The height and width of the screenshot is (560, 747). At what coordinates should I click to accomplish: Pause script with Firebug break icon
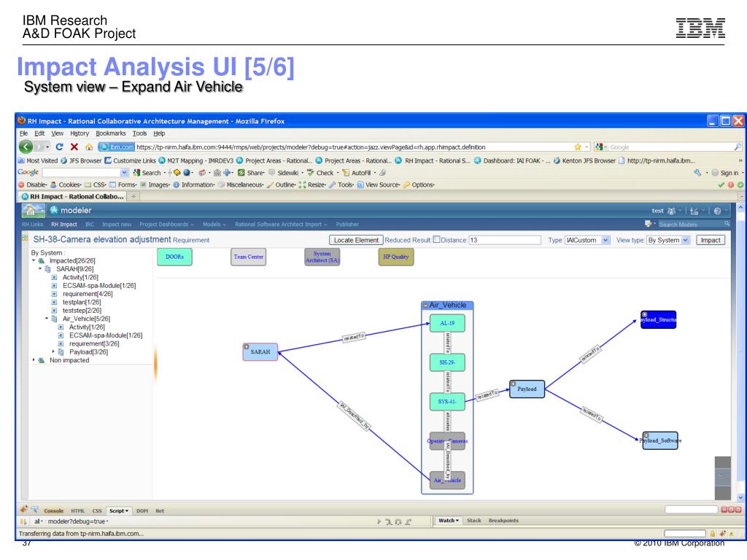23,521
